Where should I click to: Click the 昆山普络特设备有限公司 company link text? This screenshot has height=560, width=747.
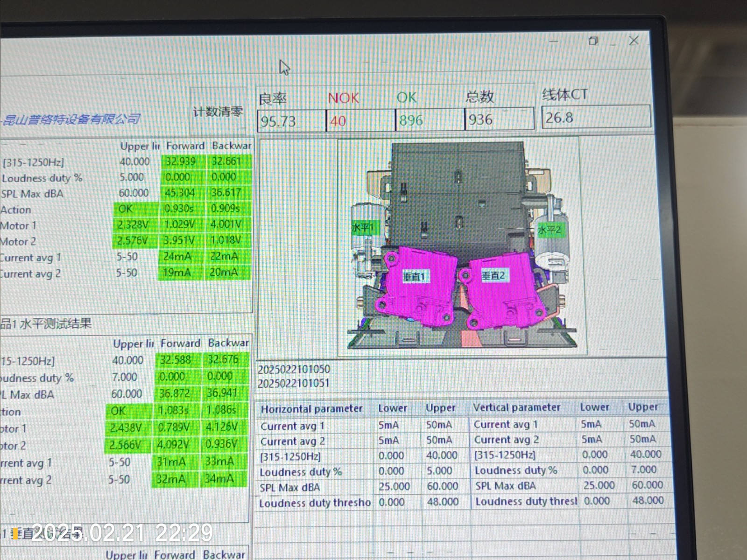point(71,119)
